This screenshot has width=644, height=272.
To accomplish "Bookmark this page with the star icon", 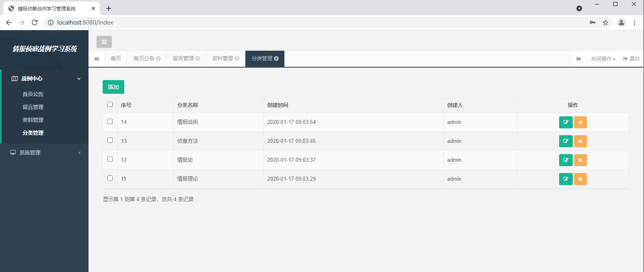I will (605, 23).
